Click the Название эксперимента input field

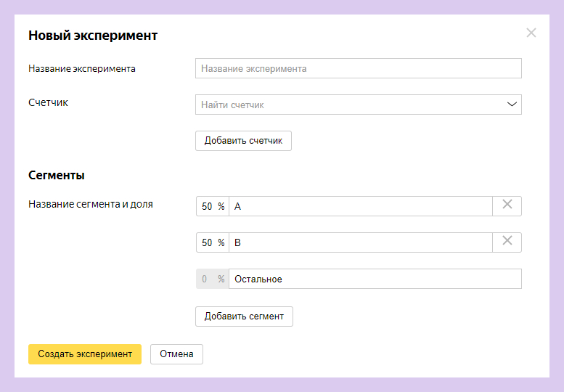click(x=358, y=68)
